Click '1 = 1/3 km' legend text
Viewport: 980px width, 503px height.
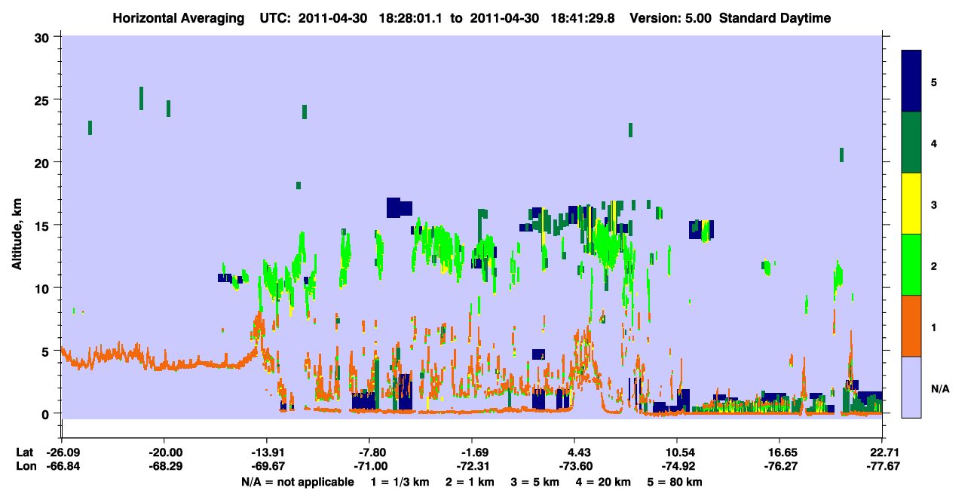click(399, 482)
